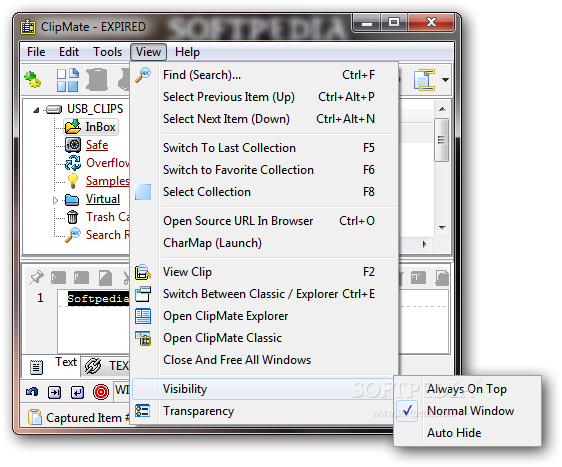Launch CharMap from the menu
This screenshot has width=562, height=467.
tap(265, 243)
